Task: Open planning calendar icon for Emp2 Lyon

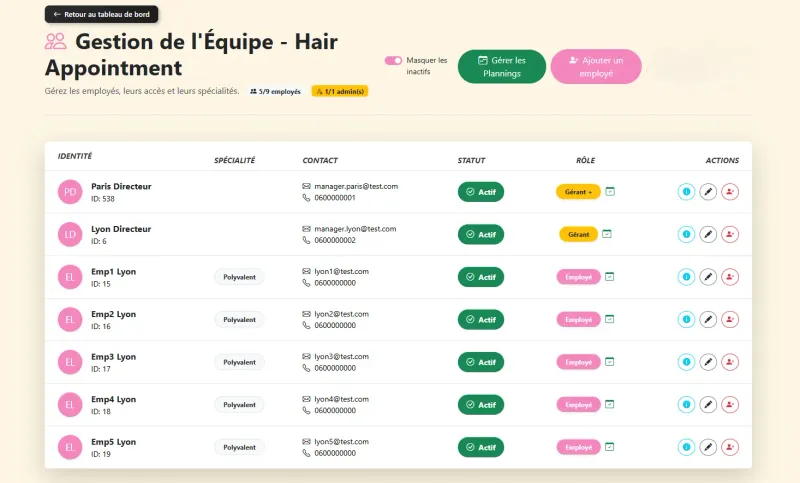Action: (609, 319)
